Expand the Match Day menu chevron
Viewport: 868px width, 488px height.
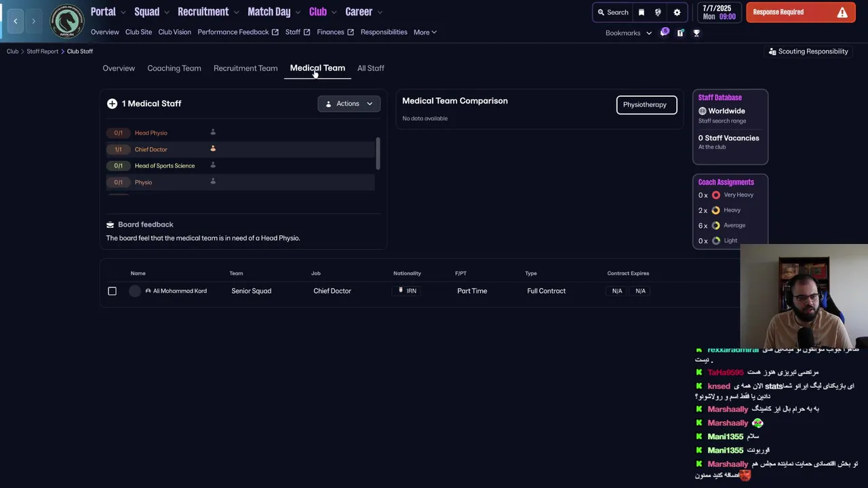(x=298, y=12)
